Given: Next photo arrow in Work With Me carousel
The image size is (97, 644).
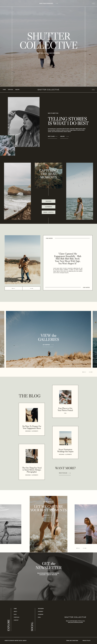Looking at the screenshot, I should 85,548.
